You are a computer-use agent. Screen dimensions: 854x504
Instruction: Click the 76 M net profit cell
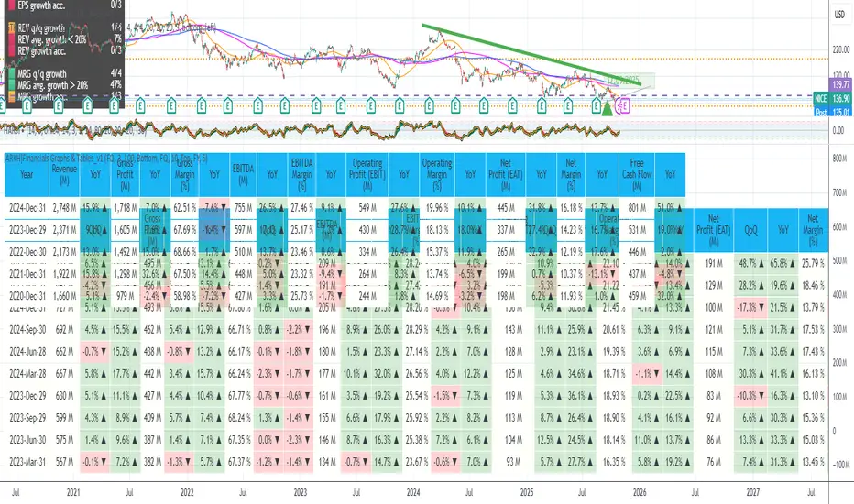(714, 462)
